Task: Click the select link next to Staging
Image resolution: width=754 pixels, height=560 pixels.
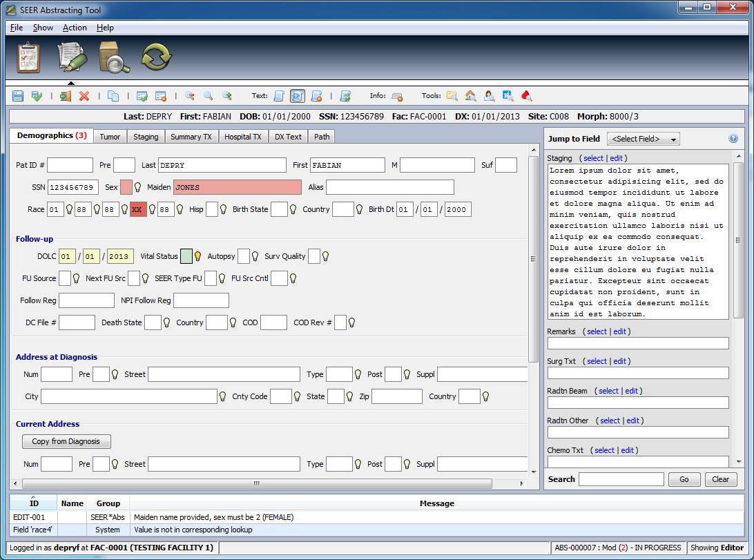Action: 593,158
